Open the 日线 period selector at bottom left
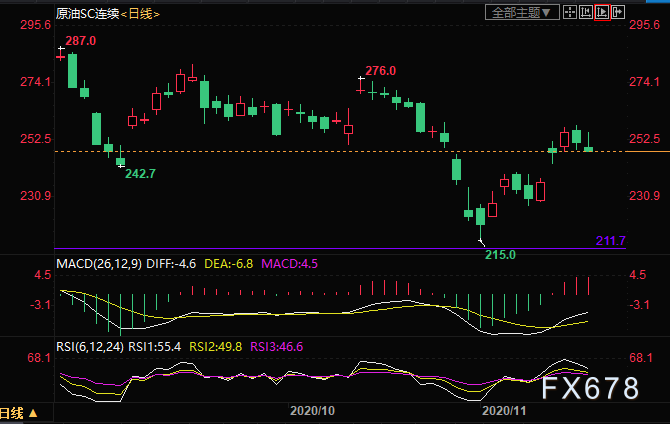 pos(19,413)
